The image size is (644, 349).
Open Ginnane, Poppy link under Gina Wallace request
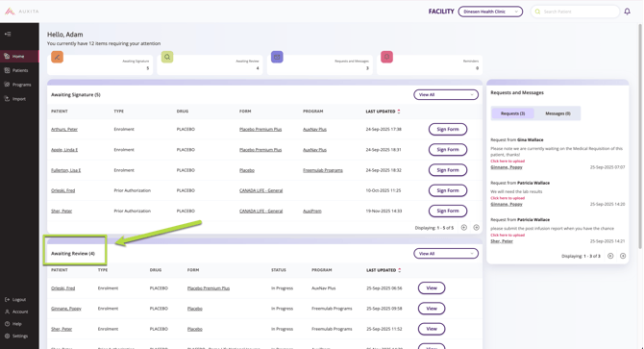coord(507,167)
